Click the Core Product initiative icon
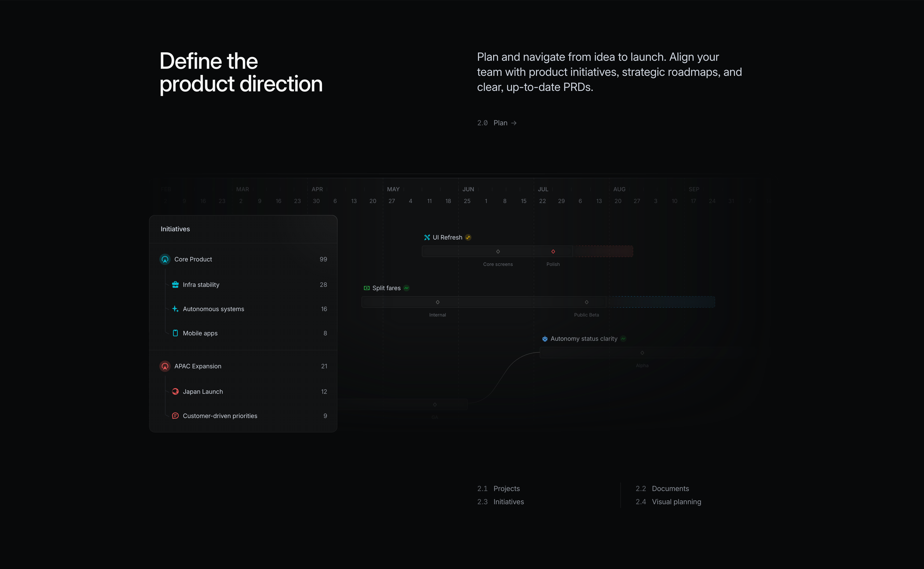 click(165, 259)
